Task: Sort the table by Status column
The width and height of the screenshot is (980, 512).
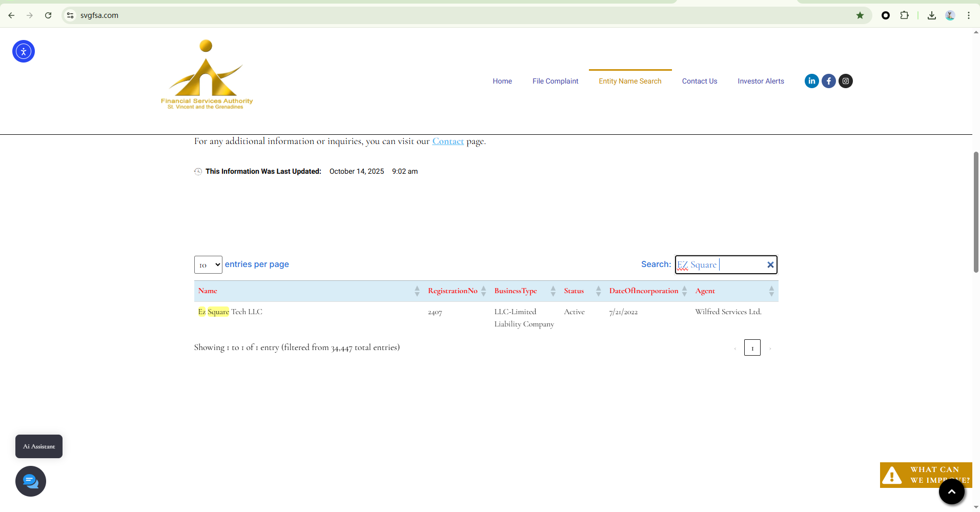Action: [574, 291]
